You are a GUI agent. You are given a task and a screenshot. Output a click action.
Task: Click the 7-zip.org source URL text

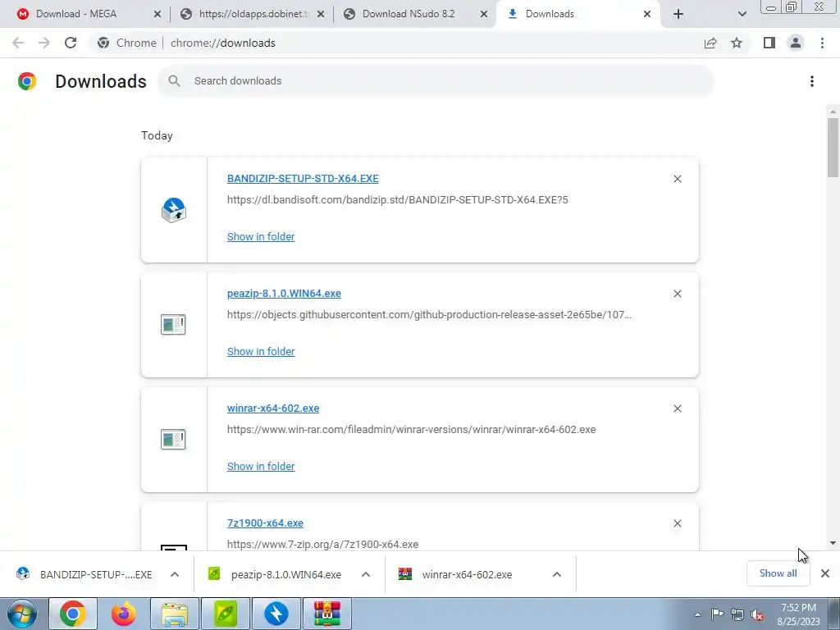coord(322,545)
